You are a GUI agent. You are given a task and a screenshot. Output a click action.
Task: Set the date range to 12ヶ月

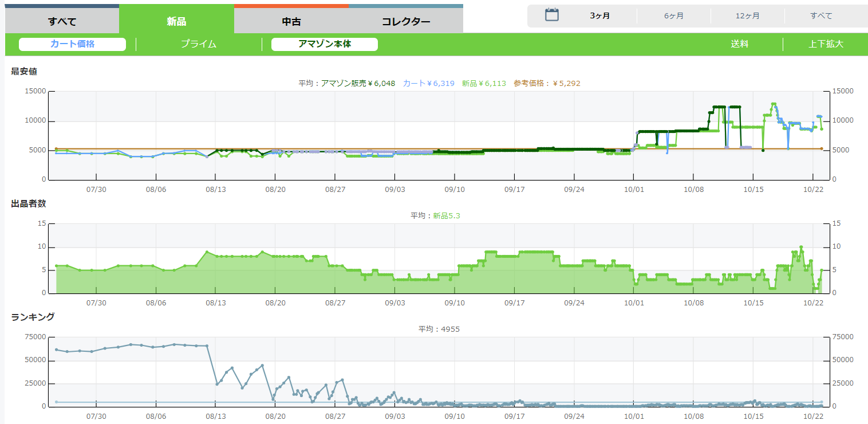pyautogui.click(x=747, y=16)
